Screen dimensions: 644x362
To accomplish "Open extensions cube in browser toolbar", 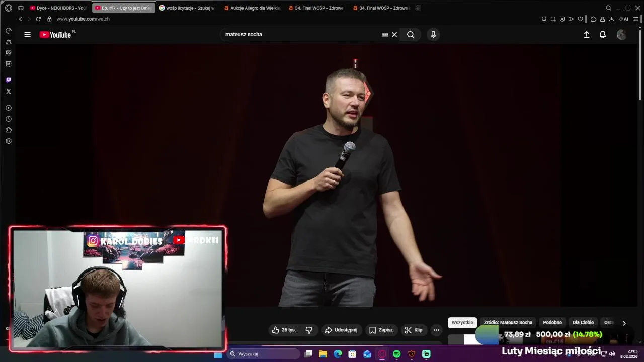I will point(593,19).
